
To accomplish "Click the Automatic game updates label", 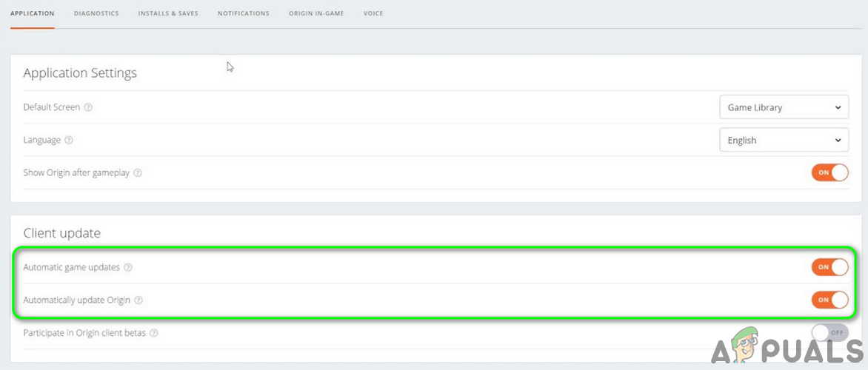I will (x=71, y=268).
